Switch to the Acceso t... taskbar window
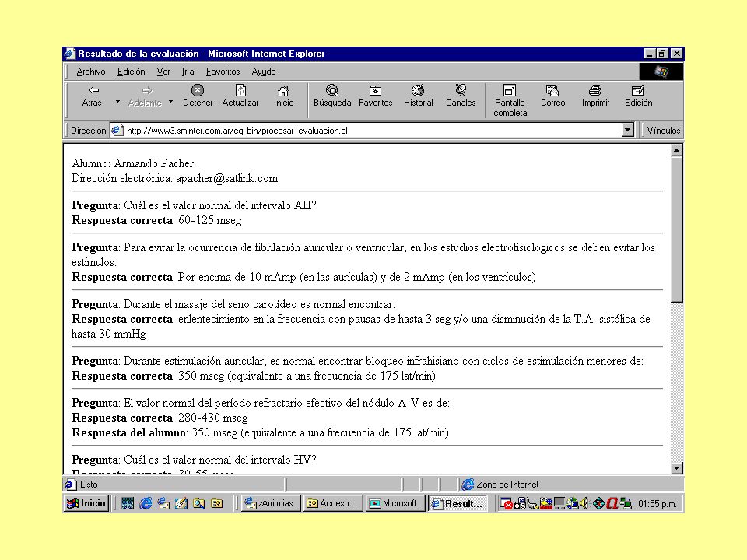The height and width of the screenshot is (560, 747). (x=333, y=503)
